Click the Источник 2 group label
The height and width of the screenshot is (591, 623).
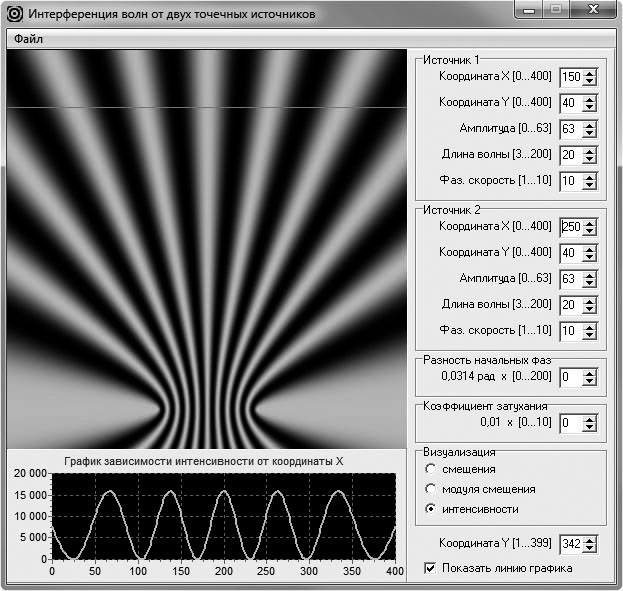(x=452, y=210)
